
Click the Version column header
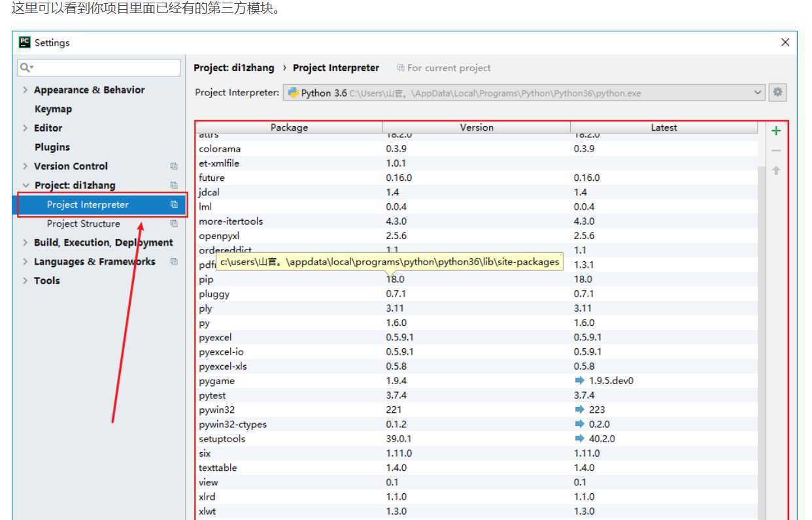tap(477, 127)
